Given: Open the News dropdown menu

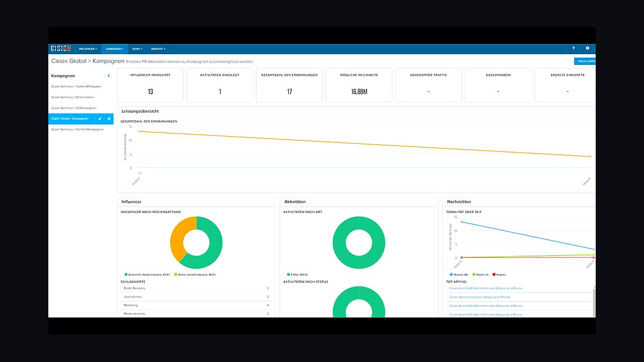Looking at the screenshot, I should (x=137, y=49).
